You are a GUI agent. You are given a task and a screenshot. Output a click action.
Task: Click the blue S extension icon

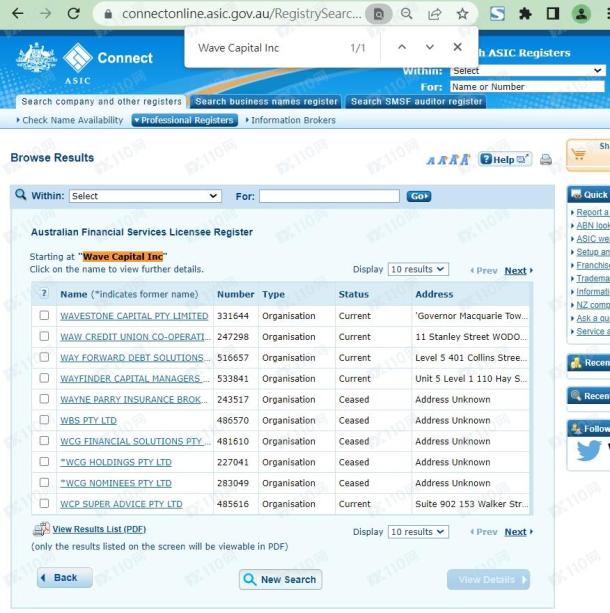(497, 14)
